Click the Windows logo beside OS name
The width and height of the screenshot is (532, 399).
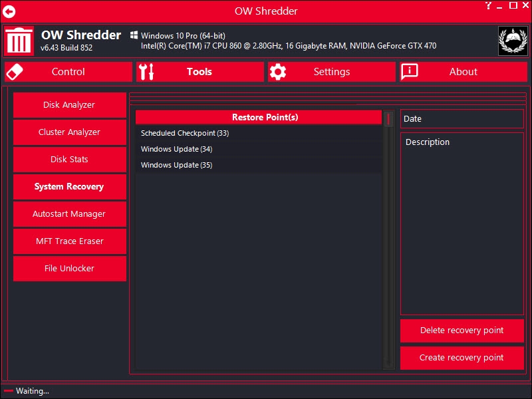point(134,35)
